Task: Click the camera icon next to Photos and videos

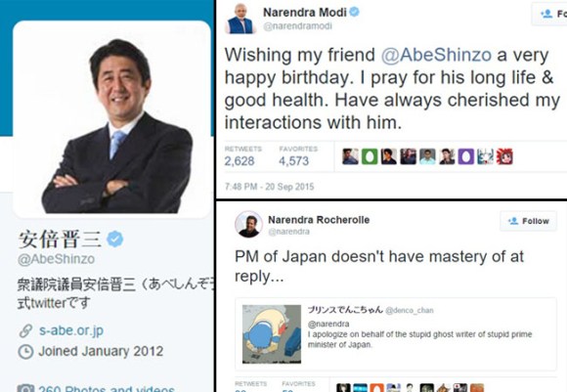Action: click(x=25, y=388)
